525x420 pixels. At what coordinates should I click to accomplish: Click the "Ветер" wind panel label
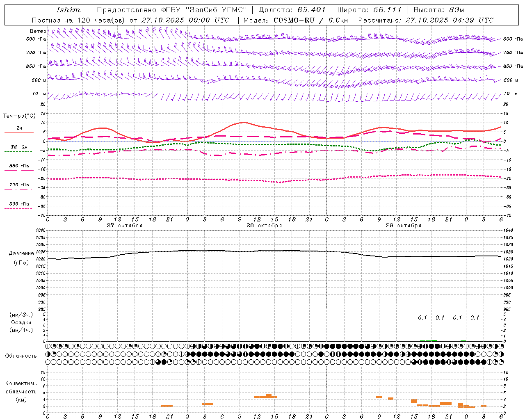coord(38,31)
